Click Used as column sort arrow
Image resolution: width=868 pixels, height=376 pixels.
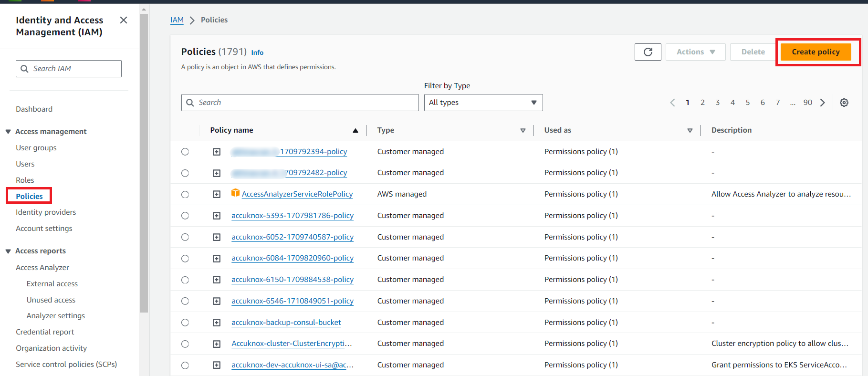point(690,130)
